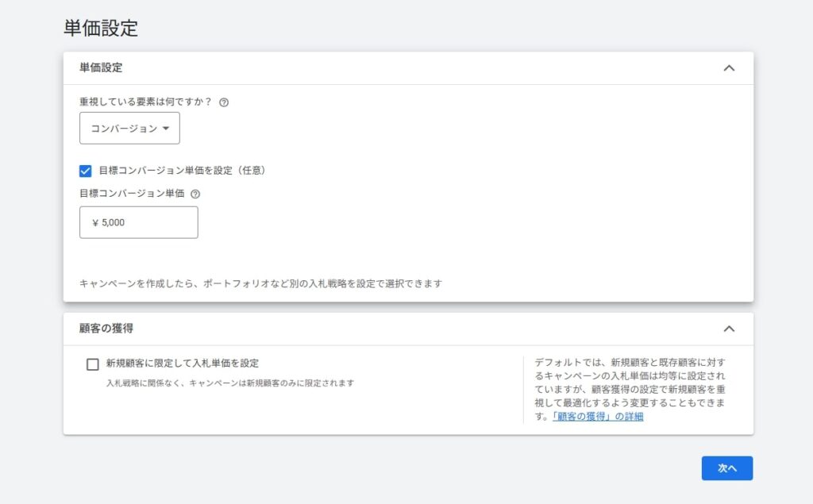The height and width of the screenshot is (504, 813).
Task: Collapse the 顧客の獲得 card with its chevron
Action: (x=729, y=329)
